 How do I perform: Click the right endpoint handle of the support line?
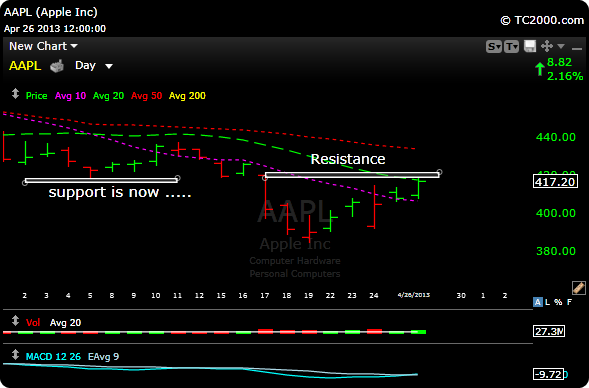(178, 178)
